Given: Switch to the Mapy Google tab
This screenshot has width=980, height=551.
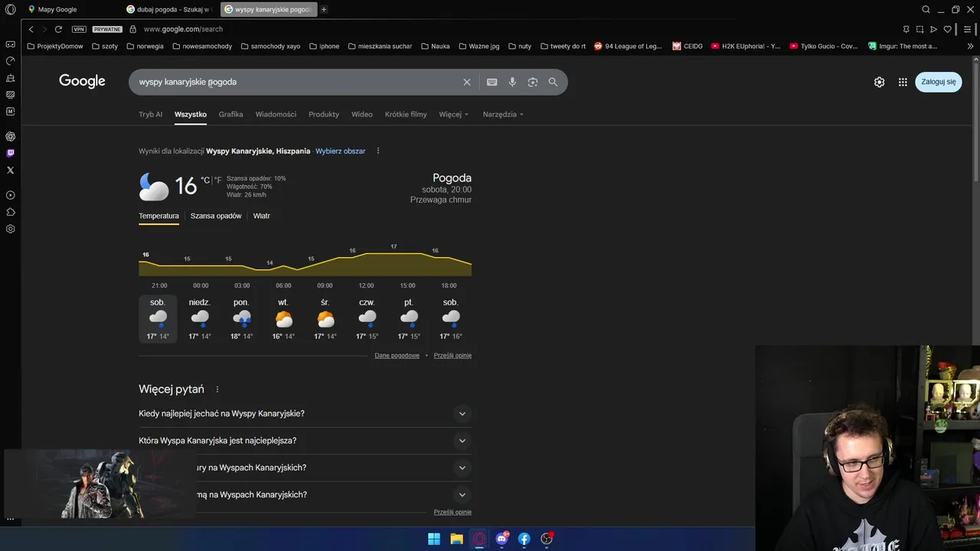Looking at the screenshot, I should click(x=58, y=10).
